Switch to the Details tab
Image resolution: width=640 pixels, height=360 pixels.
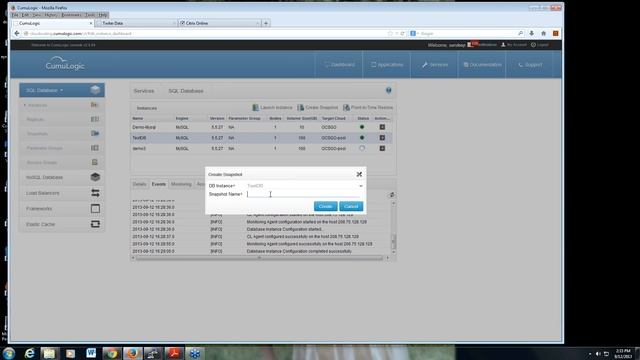139,184
